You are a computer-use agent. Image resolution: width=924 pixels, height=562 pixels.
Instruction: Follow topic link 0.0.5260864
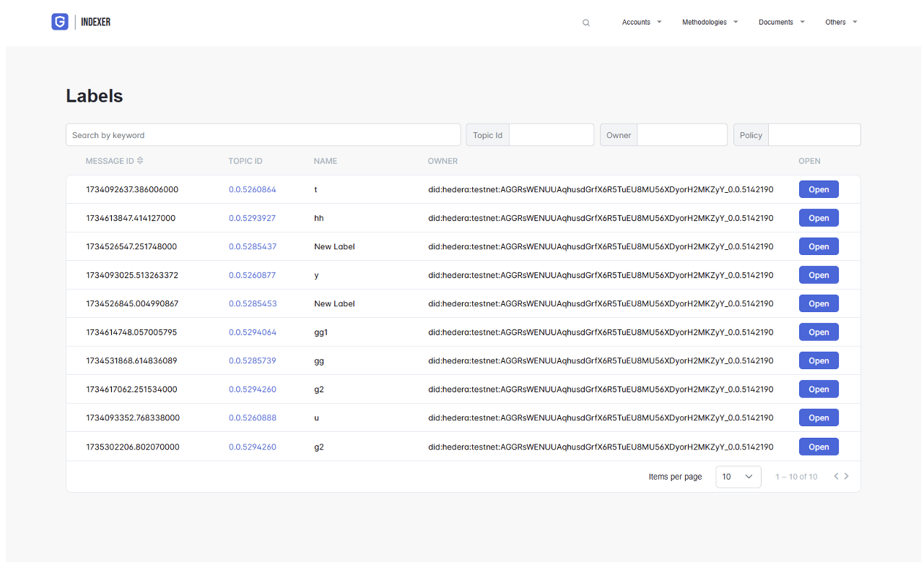click(x=252, y=190)
